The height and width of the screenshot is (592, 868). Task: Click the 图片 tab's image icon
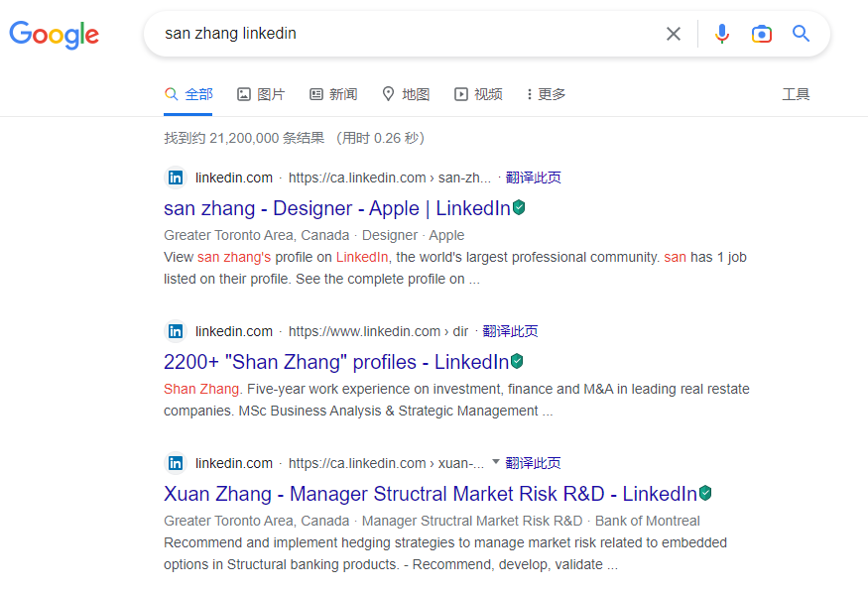[x=243, y=93]
